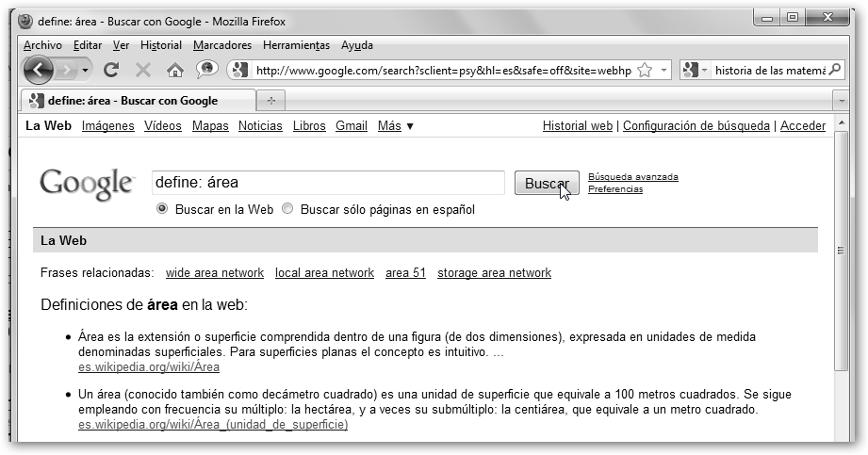Open the 'wide area network' related link

[x=214, y=273]
